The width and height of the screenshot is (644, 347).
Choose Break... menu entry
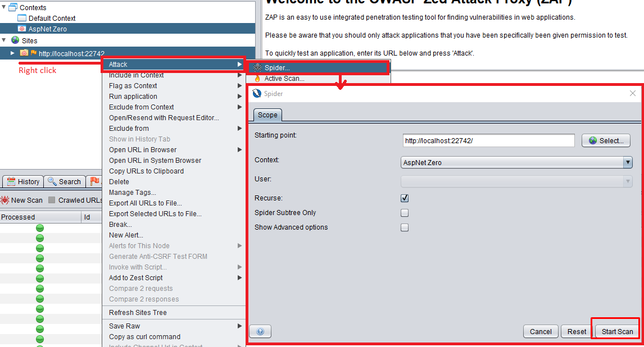tap(174, 225)
